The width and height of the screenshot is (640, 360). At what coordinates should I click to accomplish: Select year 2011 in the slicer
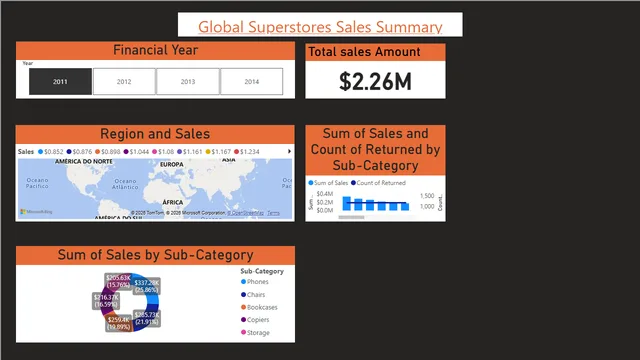[60, 82]
